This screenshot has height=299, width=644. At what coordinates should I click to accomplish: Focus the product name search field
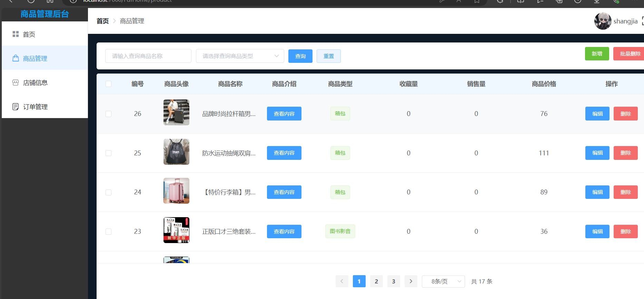(148, 56)
